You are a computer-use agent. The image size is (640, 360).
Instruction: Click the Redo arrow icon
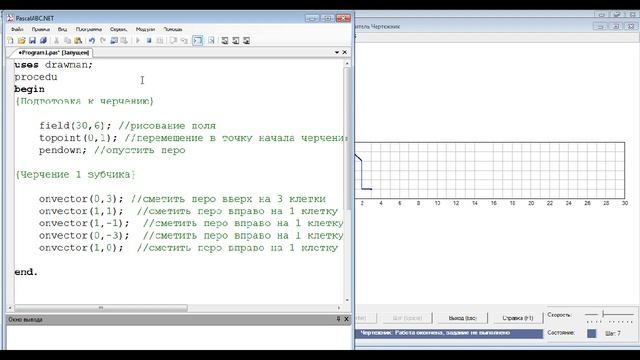(103, 40)
